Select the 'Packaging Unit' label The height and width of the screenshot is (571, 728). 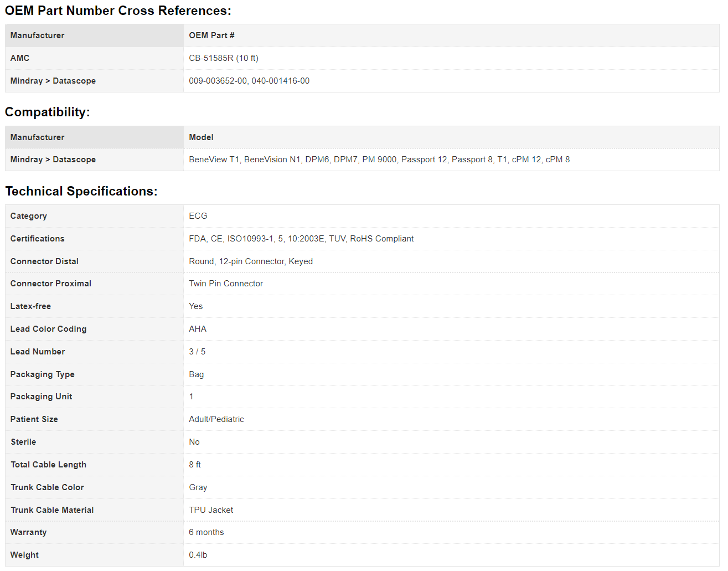coord(42,397)
